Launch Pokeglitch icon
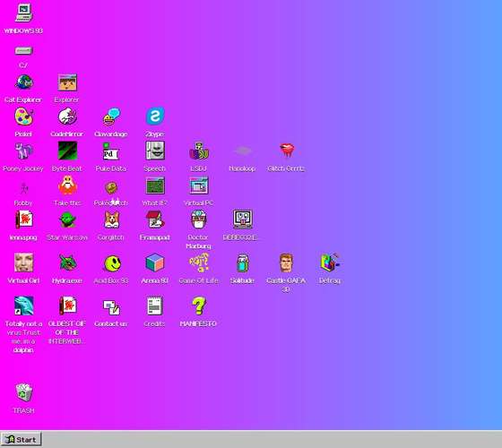The image size is (502, 448). (111, 188)
